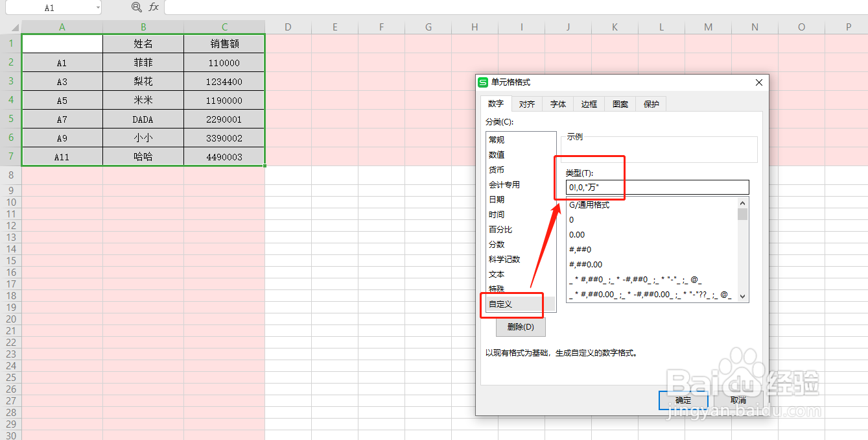Select 分数 in category list
The height and width of the screenshot is (440, 868).
521,244
